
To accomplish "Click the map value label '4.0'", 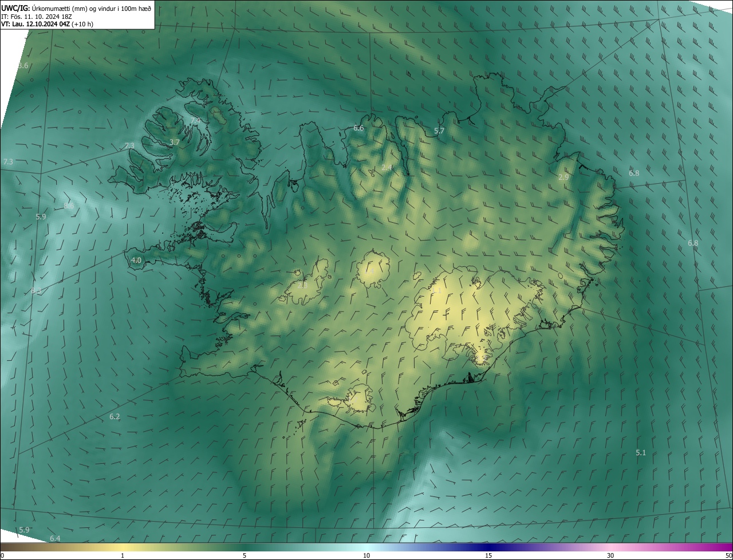I will (136, 260).
